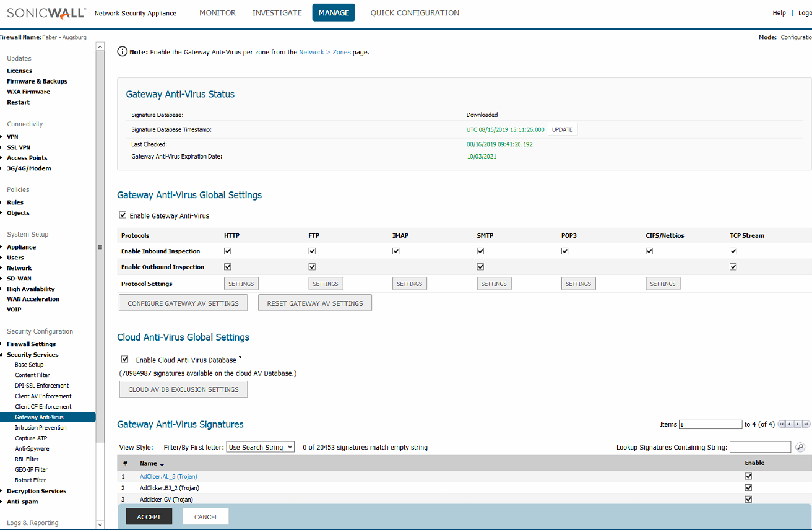Viewport: 812px width, 530px height.
Task: Disable POP3 inbound inspection
Action: point(565,251)
